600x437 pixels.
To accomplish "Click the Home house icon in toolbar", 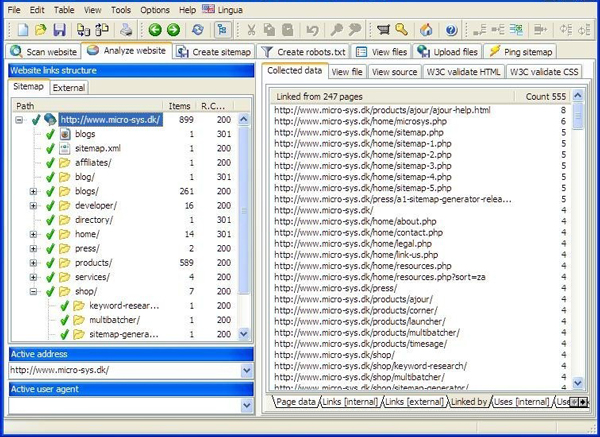I will click(426, 30).
